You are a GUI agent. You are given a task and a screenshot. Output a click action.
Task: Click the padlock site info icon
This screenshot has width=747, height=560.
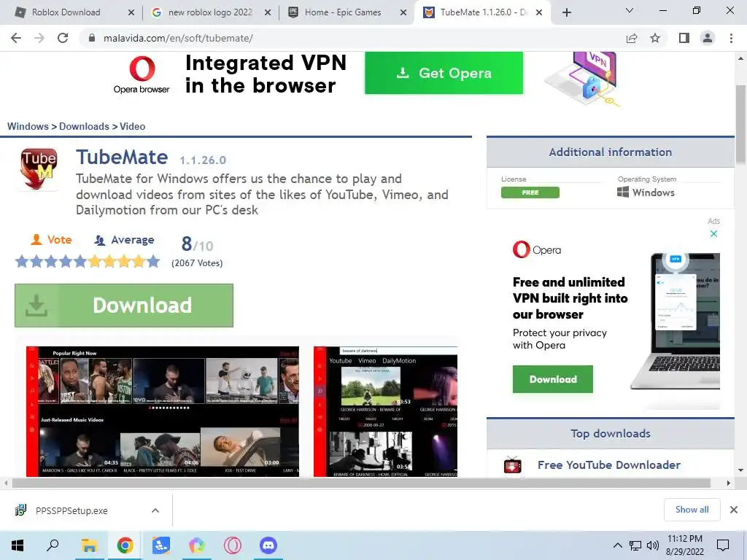tap(92, 38)
